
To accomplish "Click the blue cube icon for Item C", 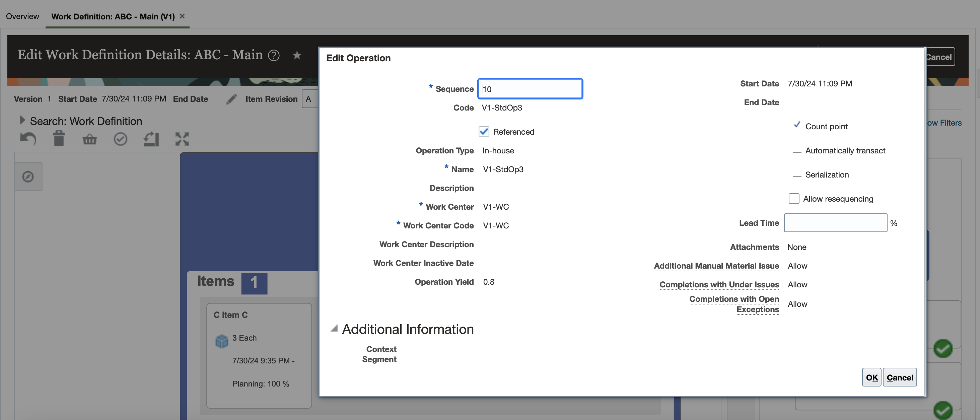I will pyautogui.click(x=222, y=341).
